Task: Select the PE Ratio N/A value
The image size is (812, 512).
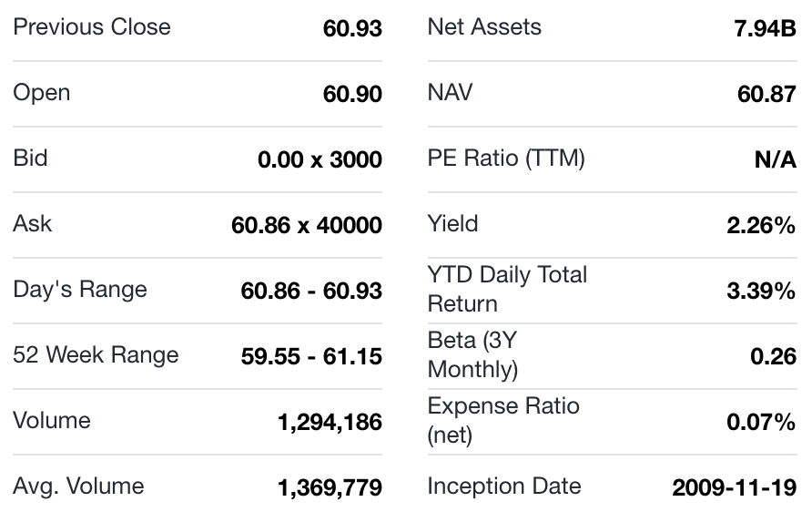Action: 775,160
